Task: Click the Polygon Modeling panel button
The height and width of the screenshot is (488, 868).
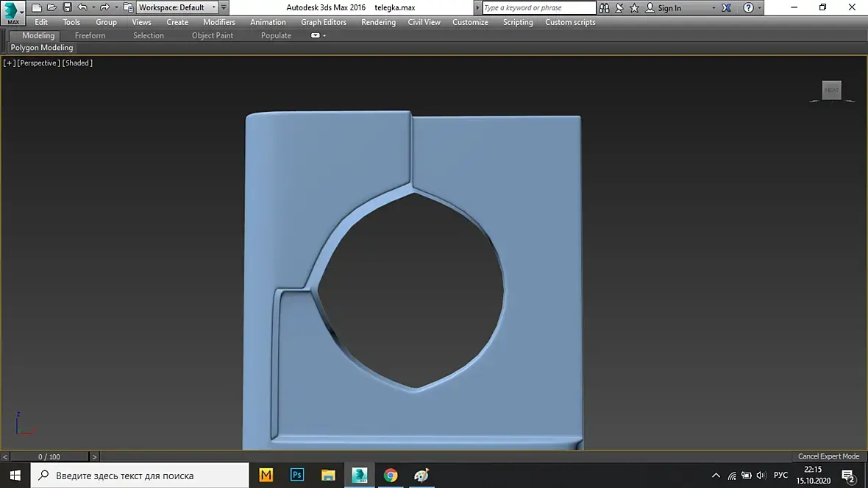Action: (x=42, y=48)
